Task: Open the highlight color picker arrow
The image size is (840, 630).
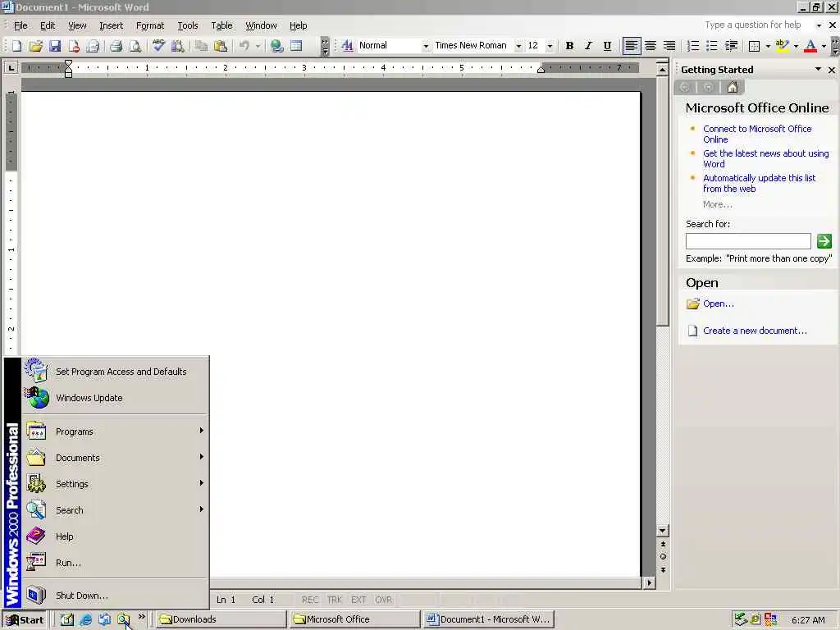Action: (x=796, y=46)
